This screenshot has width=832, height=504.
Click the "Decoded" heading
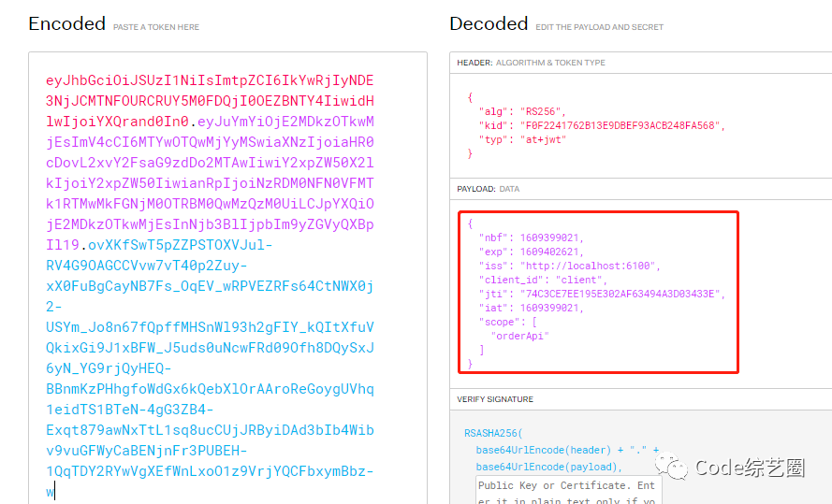489,24
